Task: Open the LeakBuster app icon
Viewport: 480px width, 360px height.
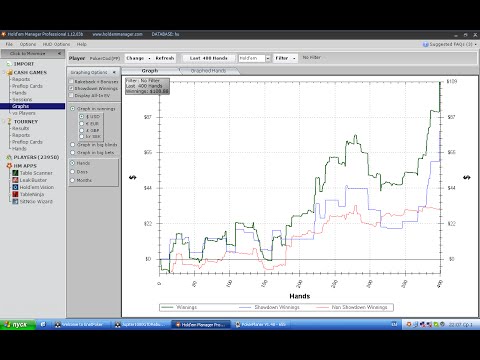Action: [15, 180]
